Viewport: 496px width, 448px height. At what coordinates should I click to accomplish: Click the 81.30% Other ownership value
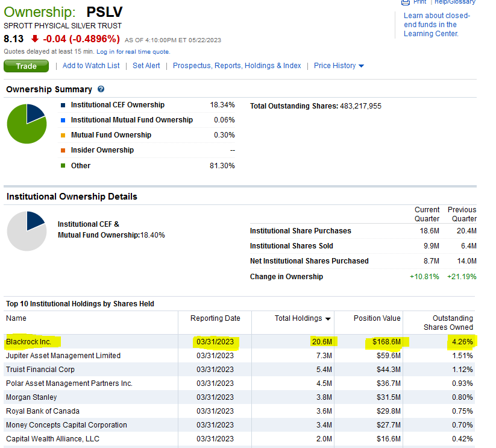coord(222,166)
